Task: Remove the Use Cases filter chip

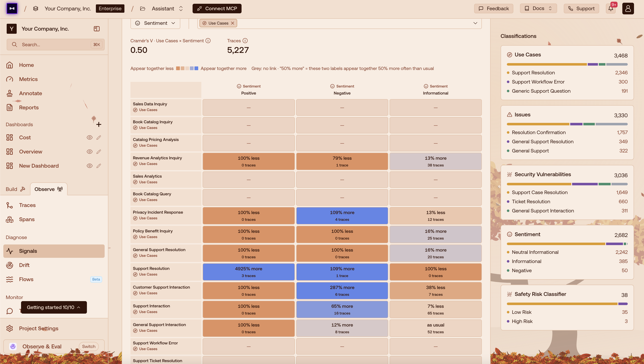Action: pos(233,23)
